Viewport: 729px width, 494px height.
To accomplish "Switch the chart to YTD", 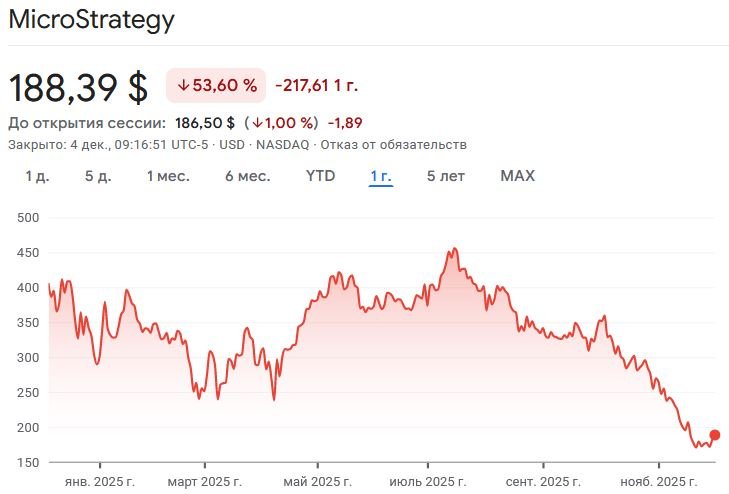I will coord(320,176).
